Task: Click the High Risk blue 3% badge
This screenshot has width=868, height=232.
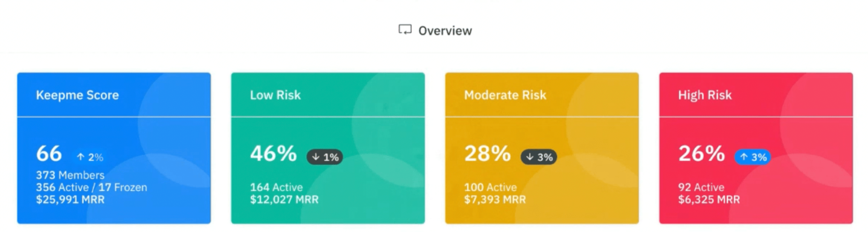Action: 753,157
